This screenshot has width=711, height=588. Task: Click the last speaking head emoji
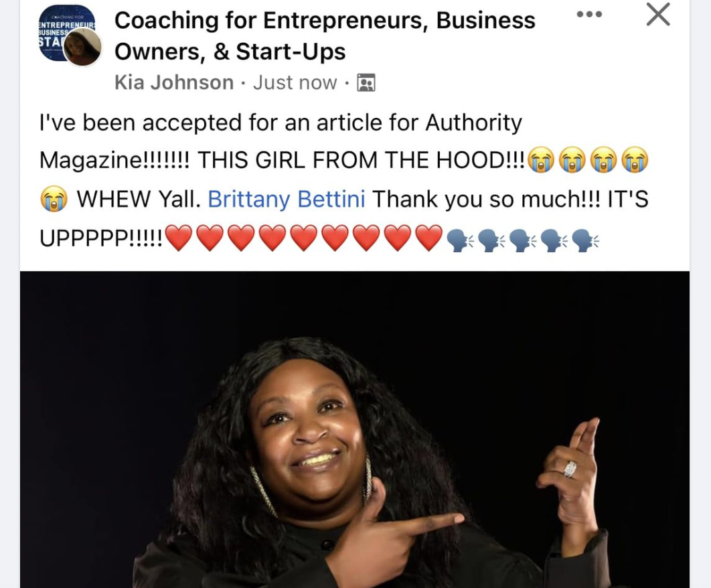click(x=585, y=240)
